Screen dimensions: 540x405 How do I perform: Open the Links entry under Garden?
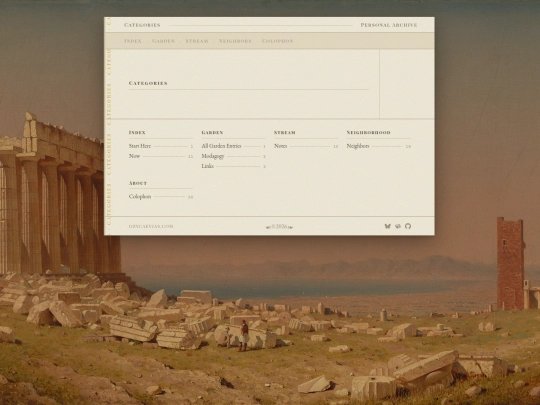207,166
